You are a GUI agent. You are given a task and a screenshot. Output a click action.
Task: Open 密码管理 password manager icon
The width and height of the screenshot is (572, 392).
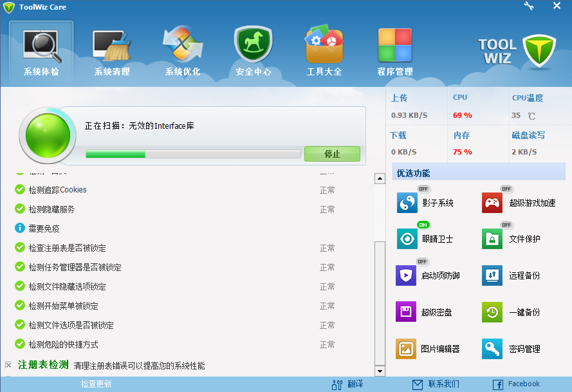tap(492, 349)
